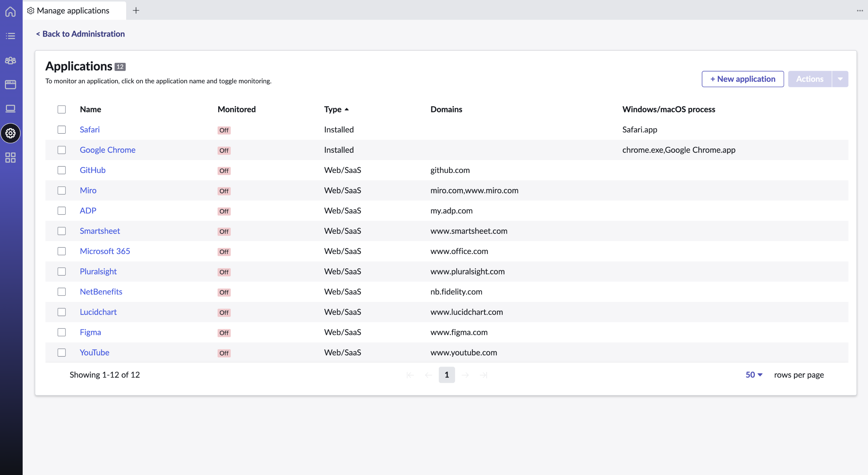Open the Lucidchart application link
Viewport: 868px width, 475px height.
(98, 312)
